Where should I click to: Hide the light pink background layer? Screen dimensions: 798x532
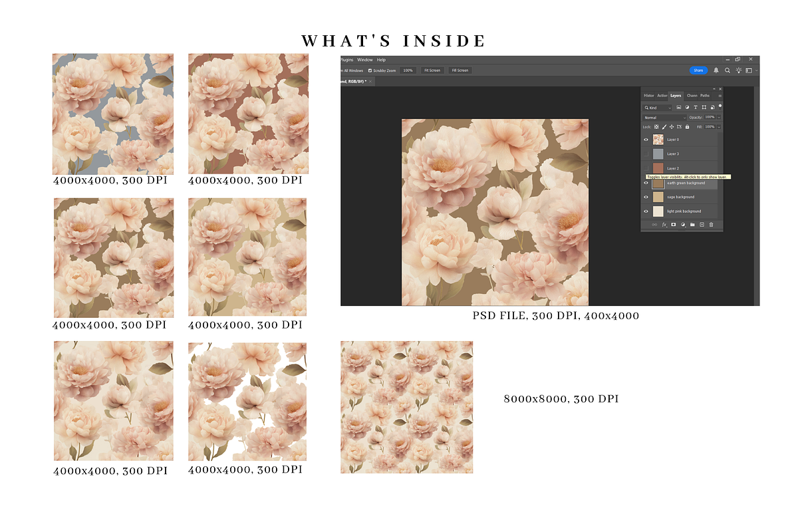646,211
